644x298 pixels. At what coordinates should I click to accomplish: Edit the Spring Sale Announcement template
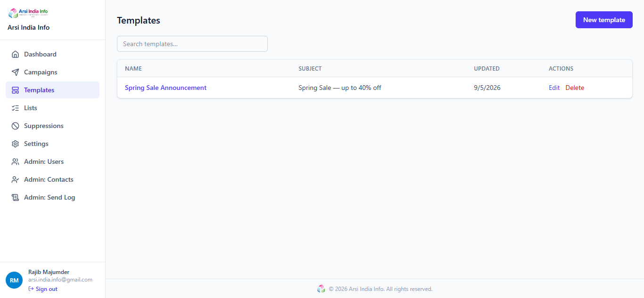tap(554, 88)
